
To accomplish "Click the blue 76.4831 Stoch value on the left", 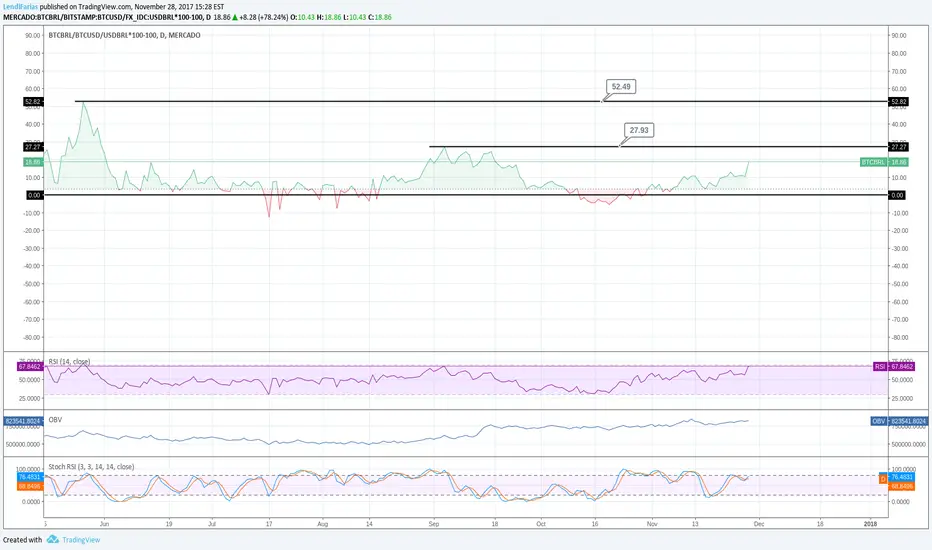I will [29, 477].
